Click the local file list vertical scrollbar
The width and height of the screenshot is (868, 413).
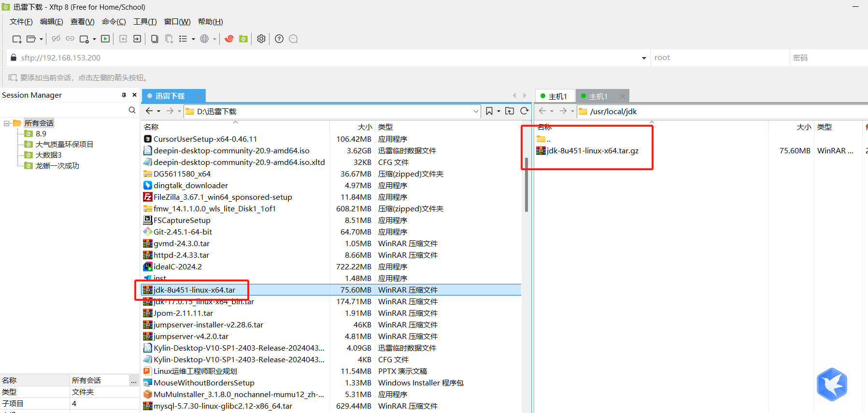526,184
